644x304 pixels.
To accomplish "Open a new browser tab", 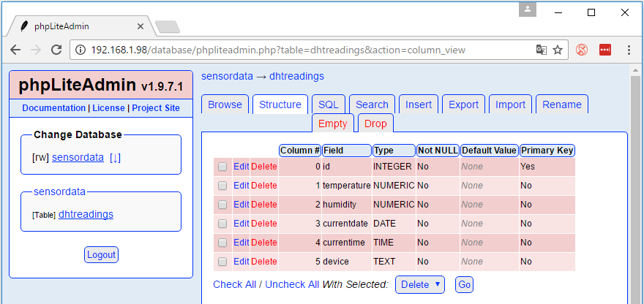I will 168,26.
